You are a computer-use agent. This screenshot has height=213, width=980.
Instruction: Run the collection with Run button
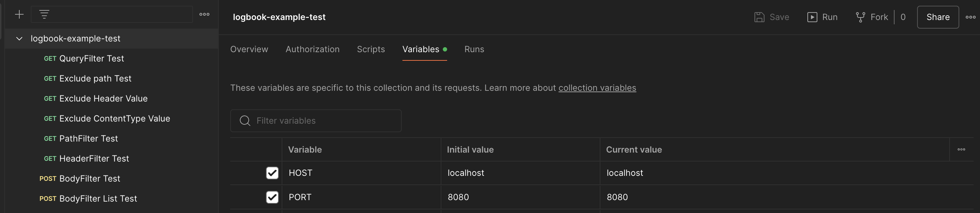822,17
